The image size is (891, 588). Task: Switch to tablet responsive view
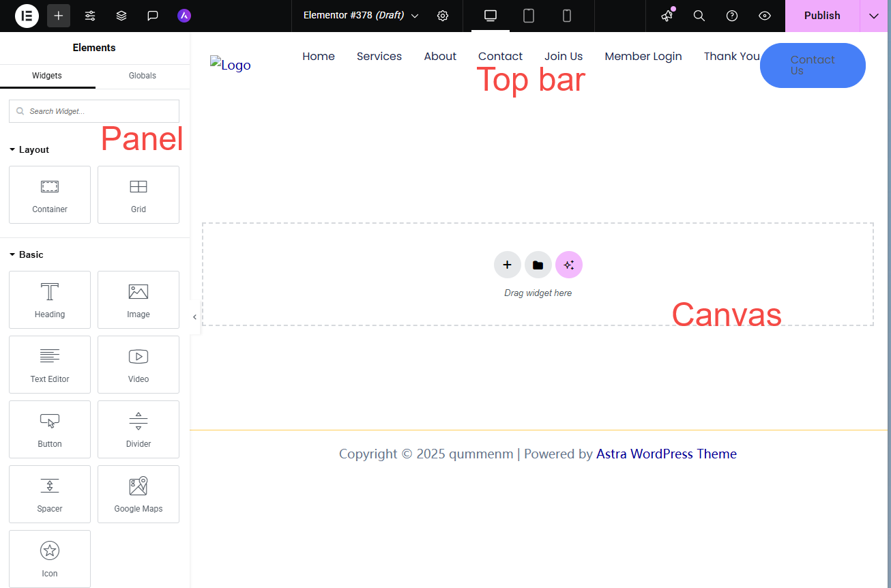click(x=529, y=16)
